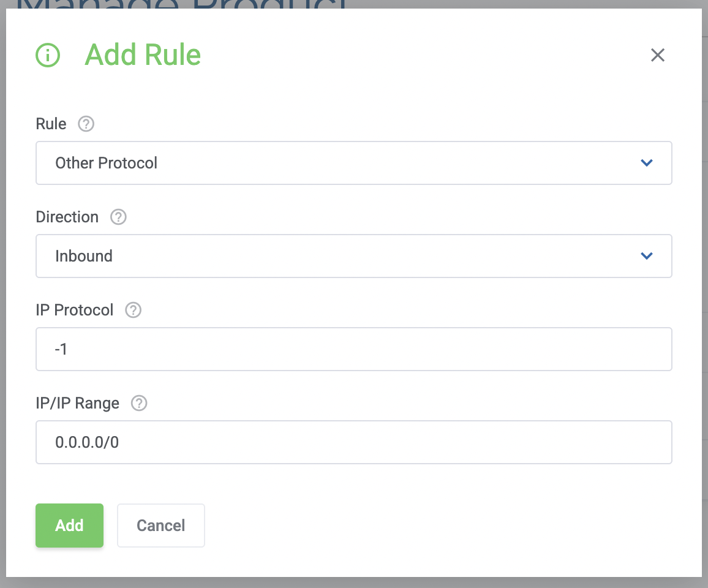The image size is (708, 588).
Task: Click the IP Protocol question mark icon
Action: (x=133, y=311)
